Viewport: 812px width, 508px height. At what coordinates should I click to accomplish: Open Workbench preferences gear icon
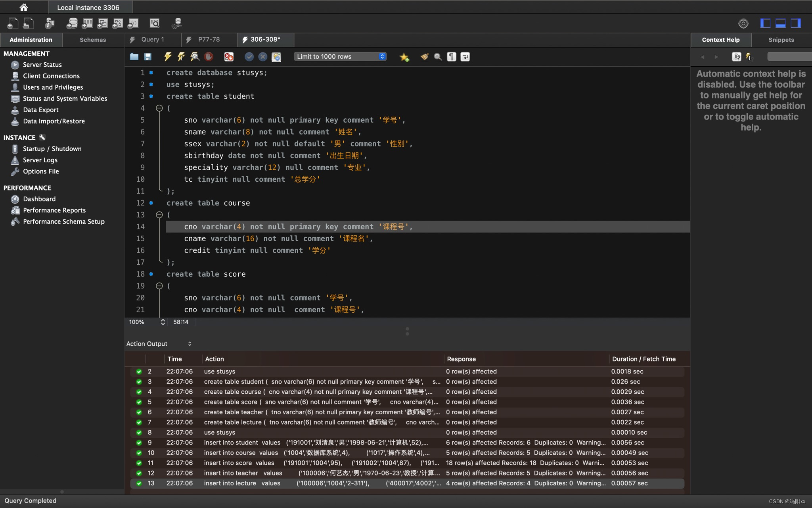click(x=743, y=23)
